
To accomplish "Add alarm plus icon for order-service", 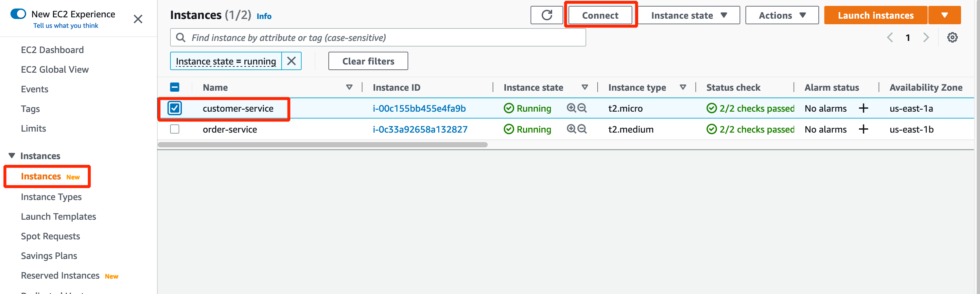I will tap(864, 129).
